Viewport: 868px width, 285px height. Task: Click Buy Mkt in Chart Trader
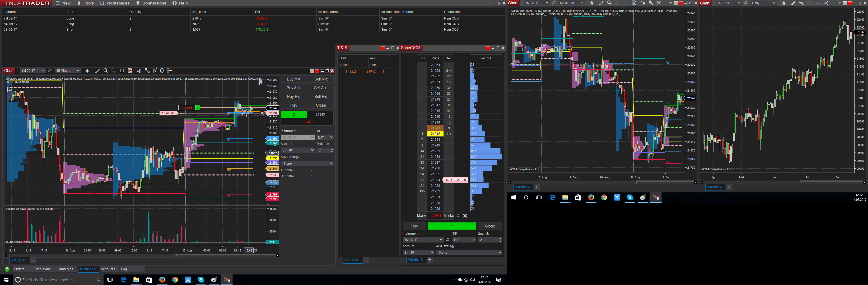(293, 79)
